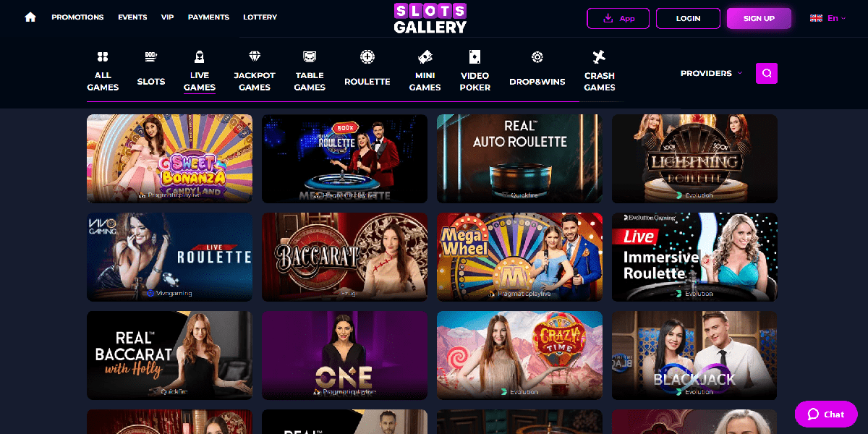Open the live Chat widget
The image size is (868, 434).
coord(826,414)
